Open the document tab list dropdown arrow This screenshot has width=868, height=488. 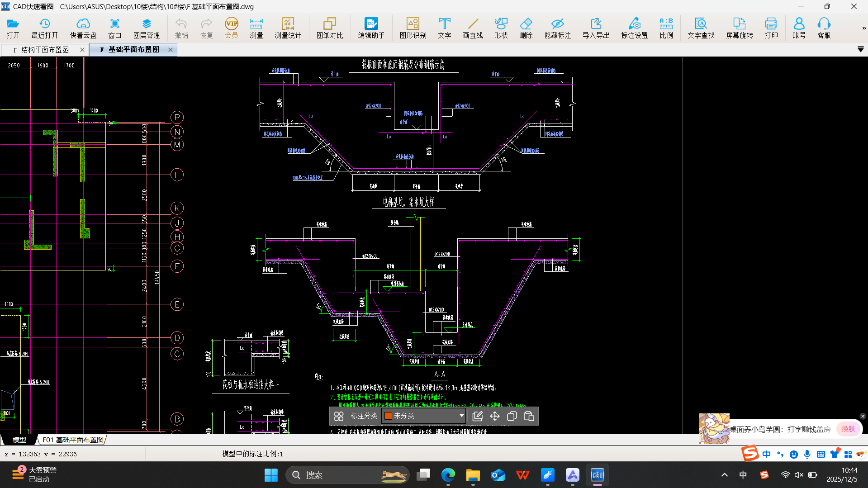(x=860, y=49)
